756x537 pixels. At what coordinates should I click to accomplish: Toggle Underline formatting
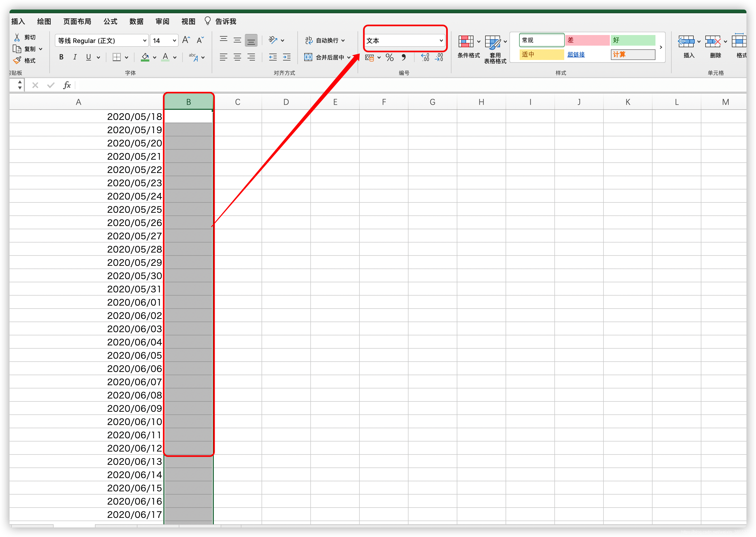[88, 57]
